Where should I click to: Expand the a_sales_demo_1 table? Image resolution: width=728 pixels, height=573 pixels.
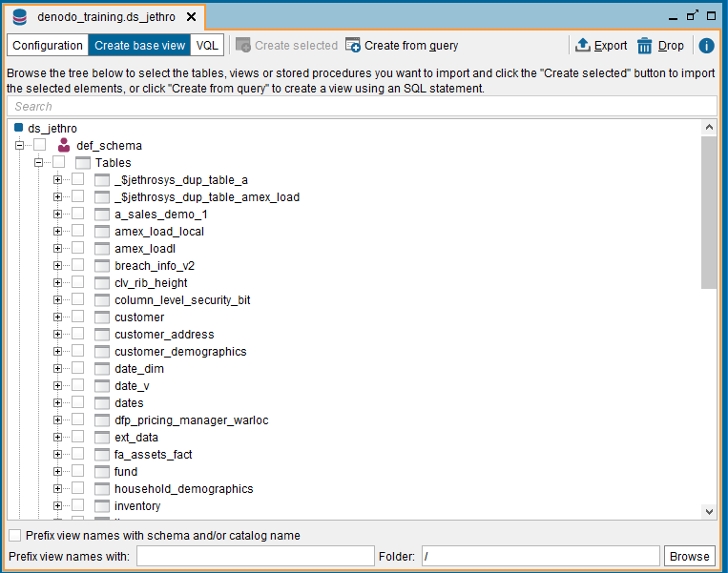(57, 214)
